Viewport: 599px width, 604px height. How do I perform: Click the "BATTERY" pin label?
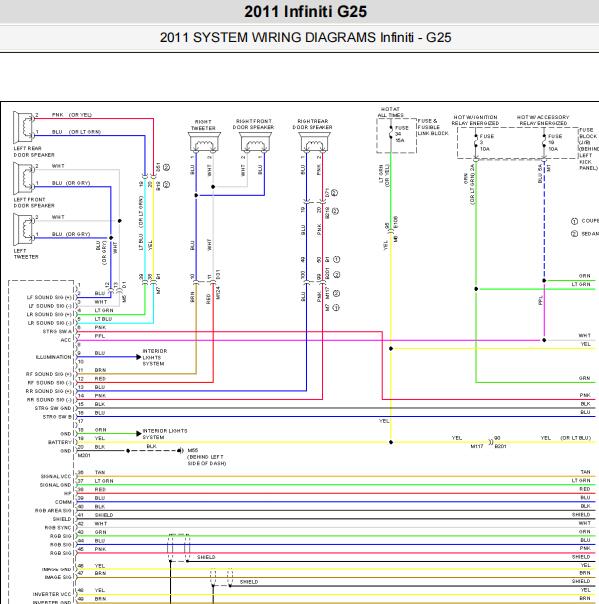pos(60,442)
